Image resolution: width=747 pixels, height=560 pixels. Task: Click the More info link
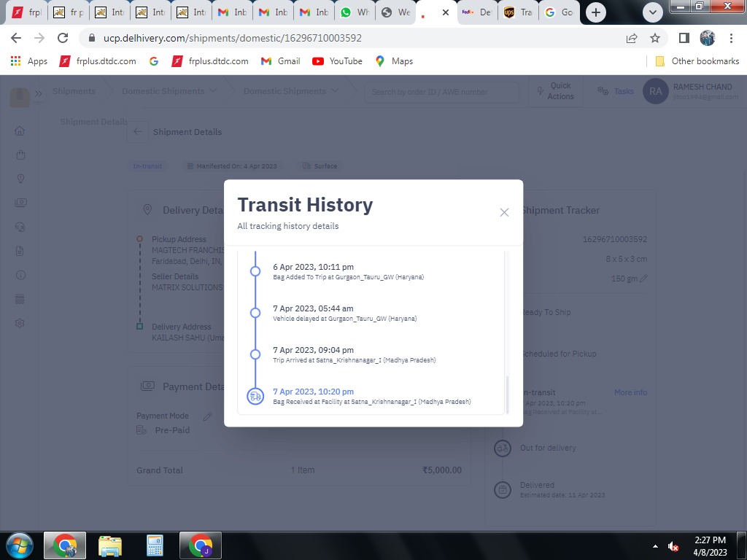630,392
